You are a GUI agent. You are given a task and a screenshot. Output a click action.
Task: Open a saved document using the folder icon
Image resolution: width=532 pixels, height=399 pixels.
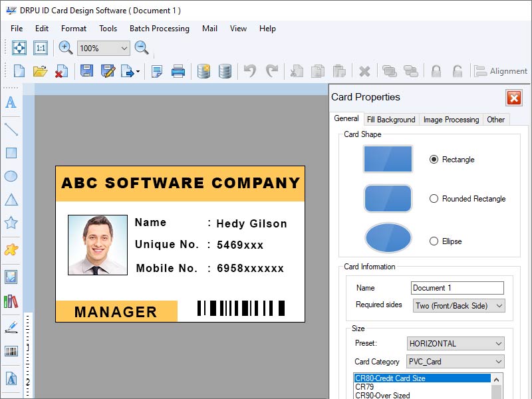(41, 71)
